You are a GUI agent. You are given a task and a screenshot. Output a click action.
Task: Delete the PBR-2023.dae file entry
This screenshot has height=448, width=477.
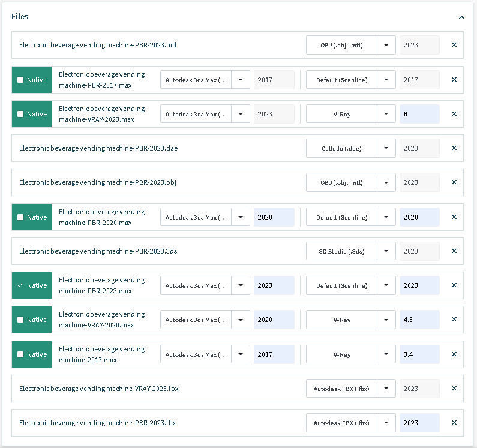coord(454,148)
